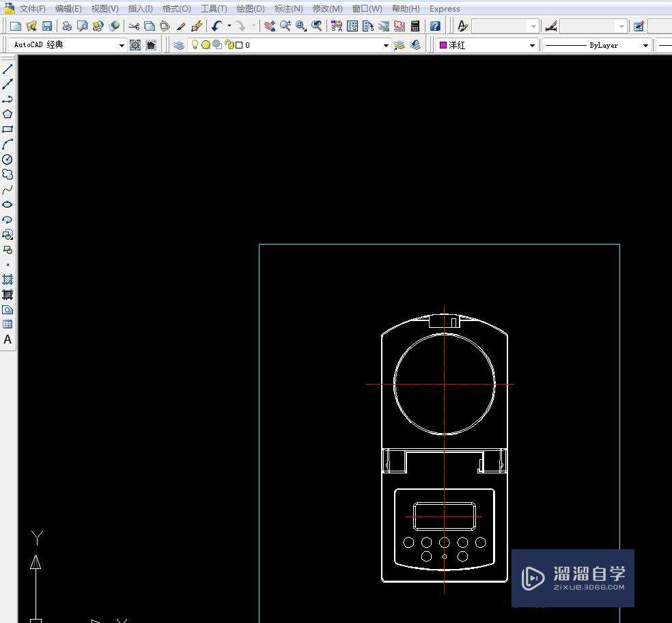Click the lock toggle for layer 0
This screenshot has width=672, height=623.
tap(229, 44)
